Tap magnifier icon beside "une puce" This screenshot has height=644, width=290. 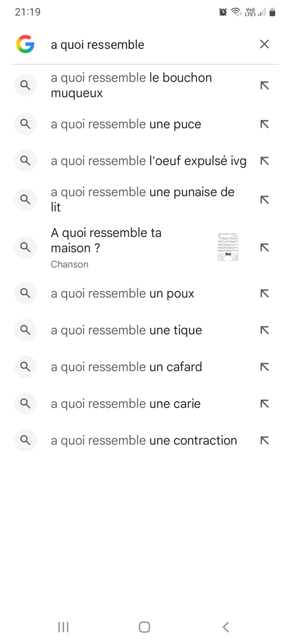tap(25, 124)
